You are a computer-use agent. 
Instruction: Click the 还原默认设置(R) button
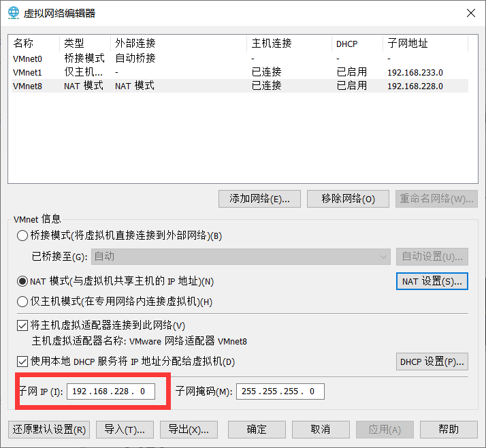click(49, 430)
